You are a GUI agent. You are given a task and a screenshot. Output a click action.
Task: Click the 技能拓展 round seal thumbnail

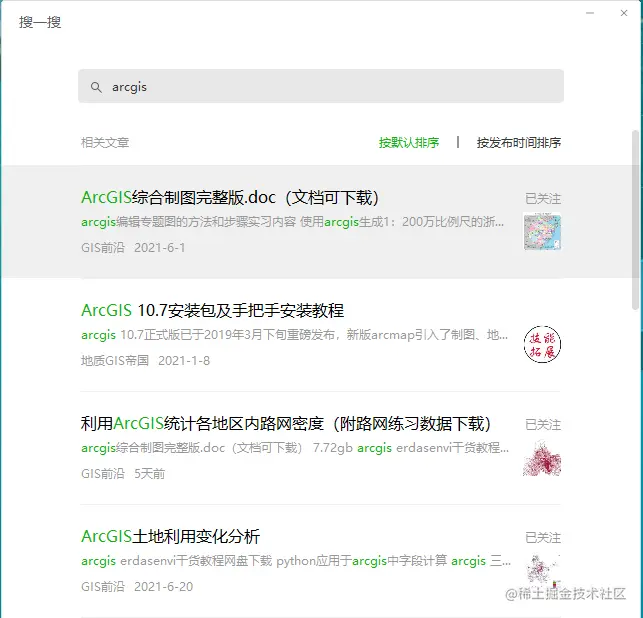(x=542, y=344)
